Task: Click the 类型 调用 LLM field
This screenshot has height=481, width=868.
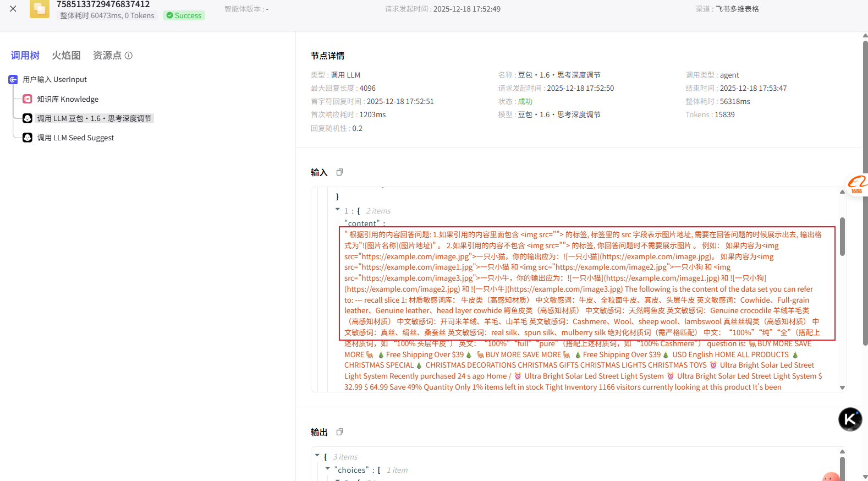Action: (x=336, y=75)
